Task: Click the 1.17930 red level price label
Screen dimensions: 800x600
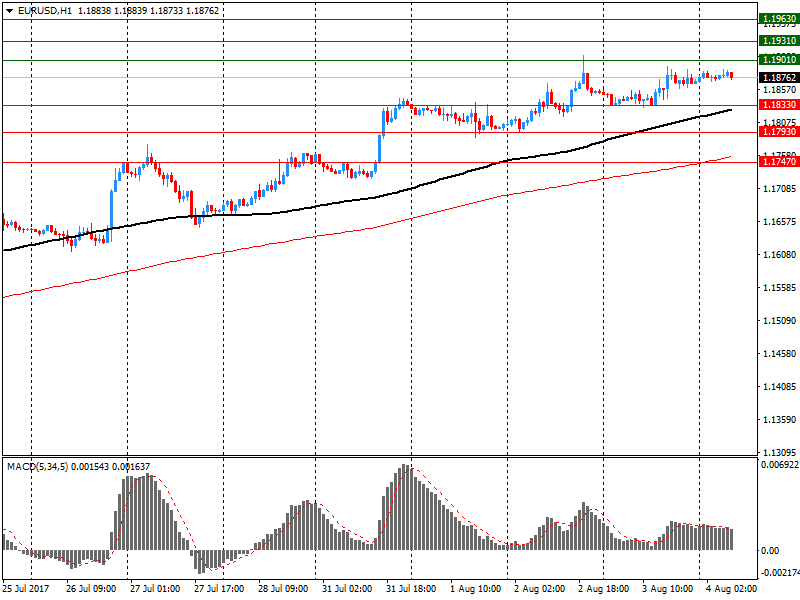Action: click(x=779, y=132)
